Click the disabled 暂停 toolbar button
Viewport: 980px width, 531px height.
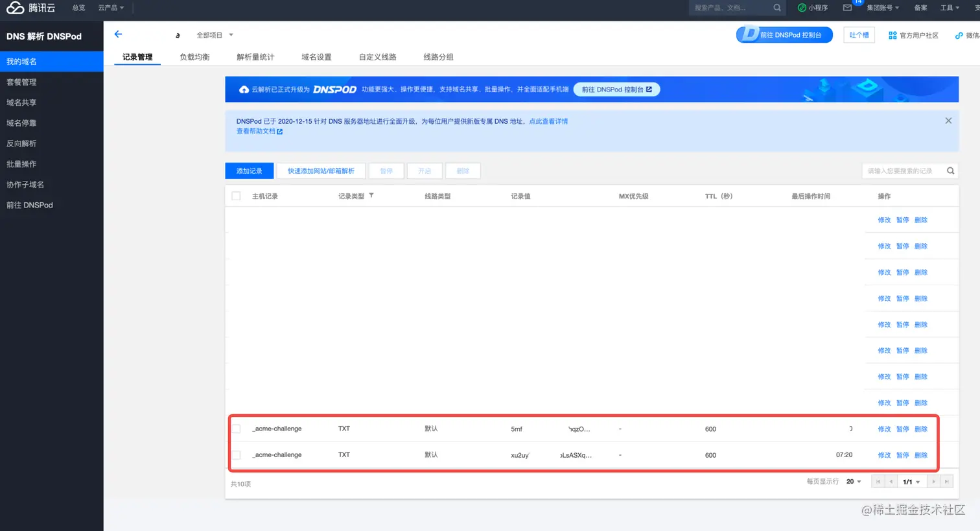click(x=386, y=171)
